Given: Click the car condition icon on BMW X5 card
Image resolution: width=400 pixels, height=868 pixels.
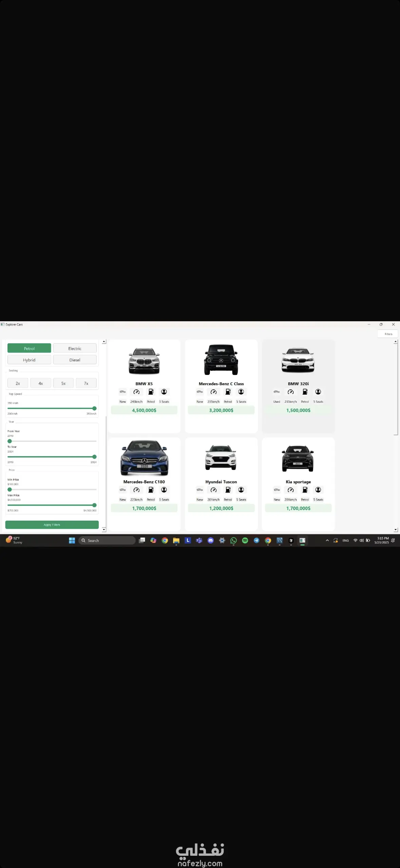Looking at the screenshot, I should pyautogui.click(x=122, y=392).
